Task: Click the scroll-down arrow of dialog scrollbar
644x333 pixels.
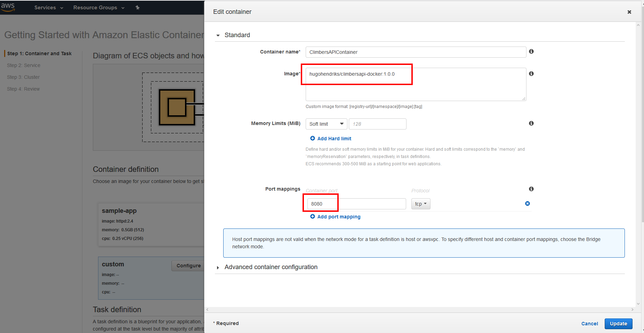Action: pyautogui.click(x=638, y=304)
